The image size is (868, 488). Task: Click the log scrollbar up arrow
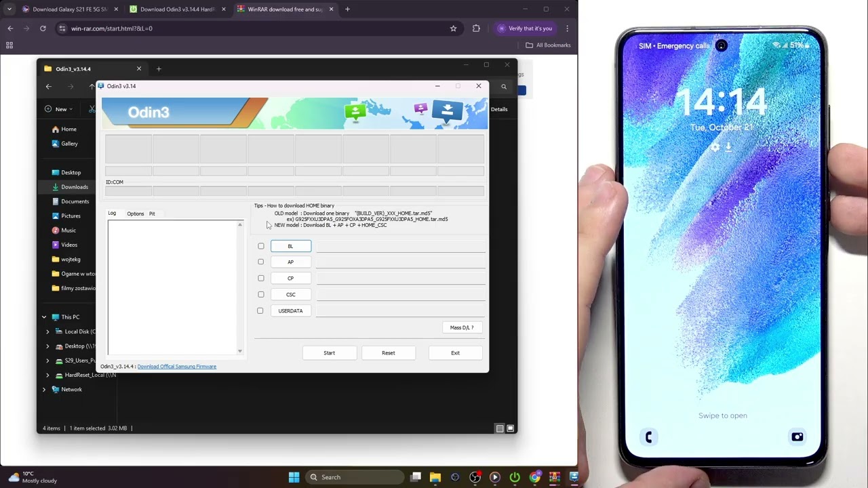239,224
